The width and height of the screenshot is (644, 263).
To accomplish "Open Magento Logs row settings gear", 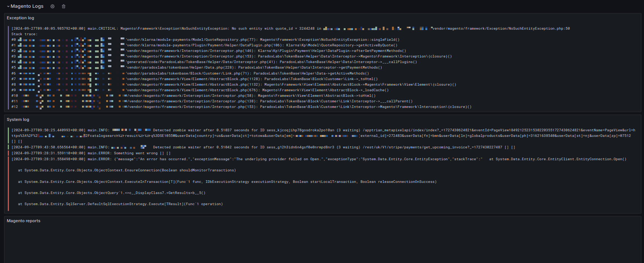I will click(52, 6).
